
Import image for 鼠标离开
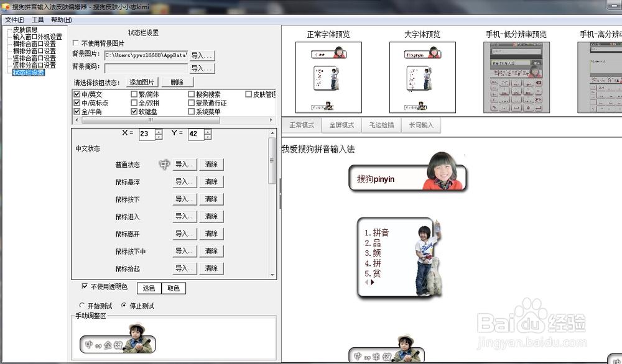click(x=185, y=234)
